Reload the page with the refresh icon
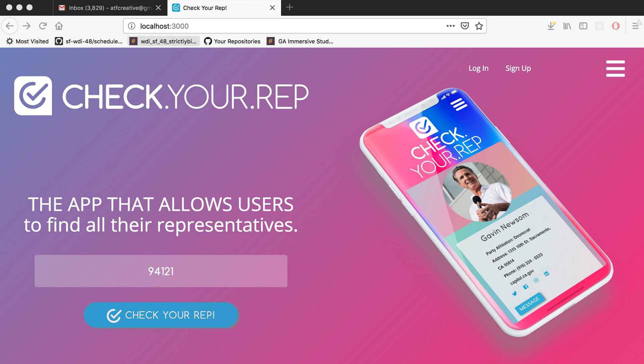644x364 pixels. (43, 26)
